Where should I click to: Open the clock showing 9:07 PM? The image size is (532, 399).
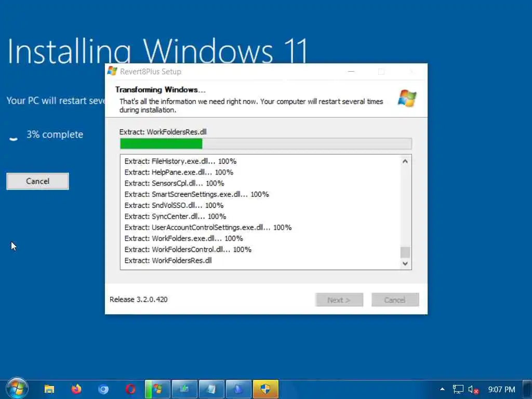pos(501,390)
